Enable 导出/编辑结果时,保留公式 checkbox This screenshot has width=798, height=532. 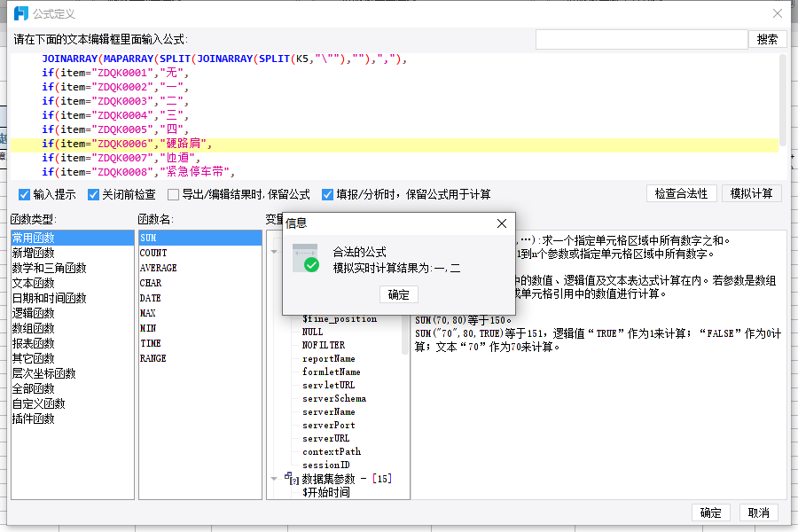click(174, 194)
